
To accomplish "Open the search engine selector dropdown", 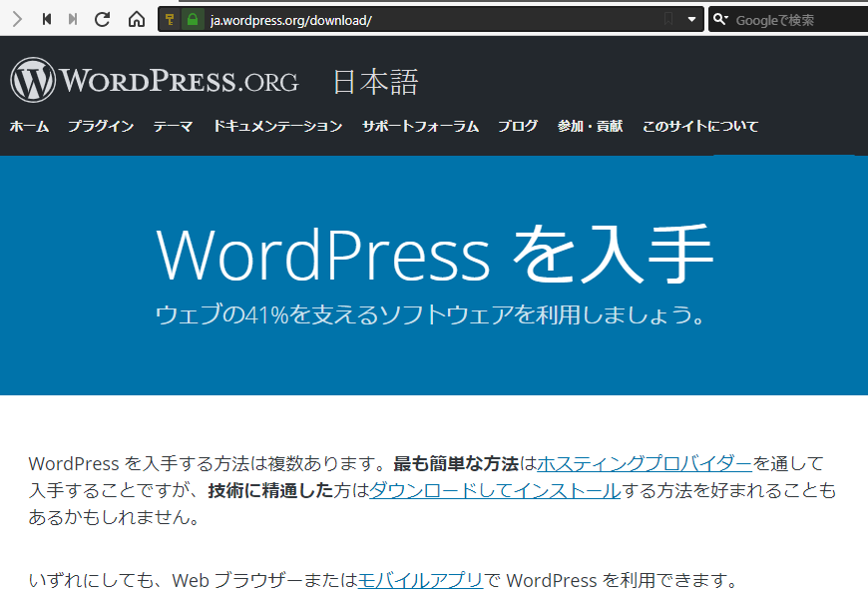I will (x=720, y=20).
